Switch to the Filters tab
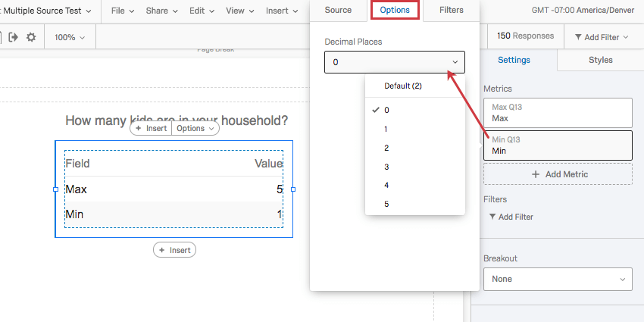The image size is (644, 322). click(x=452, y=10)
